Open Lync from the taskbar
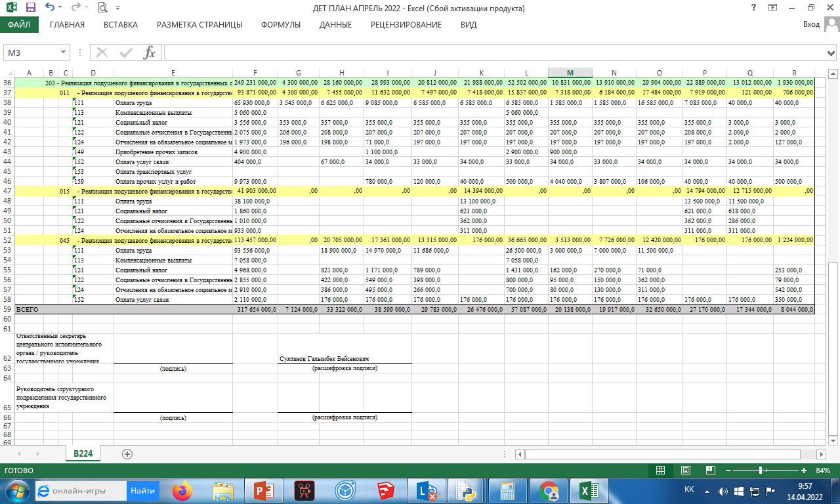 pyautogui.click(x=426, y=491)
